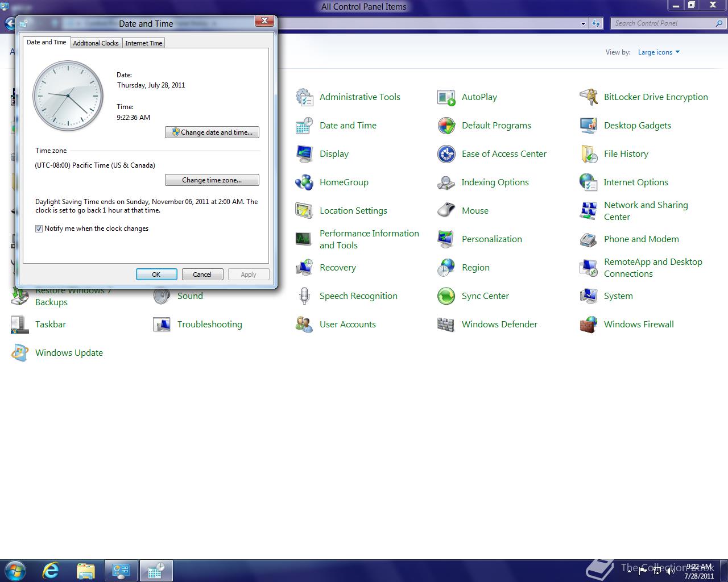Switch to the Additional Clocks tab
Screen dimensions: 728x582
[x=96, y=43]
